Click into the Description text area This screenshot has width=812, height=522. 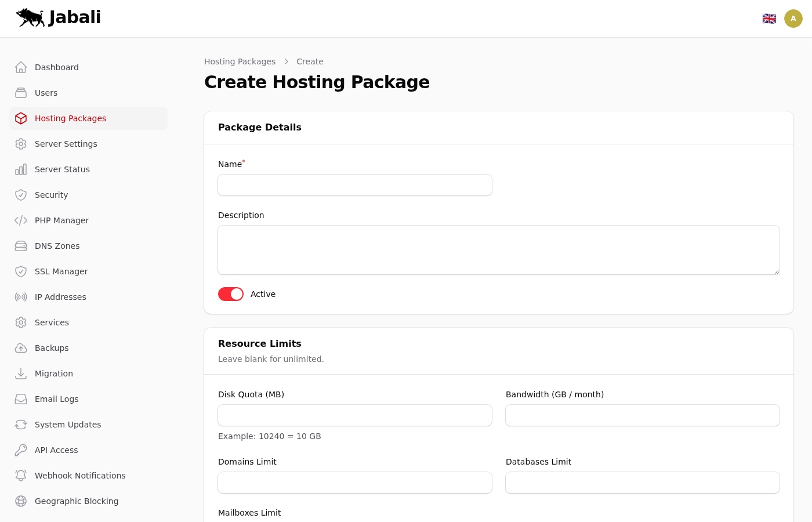[498, 250]
